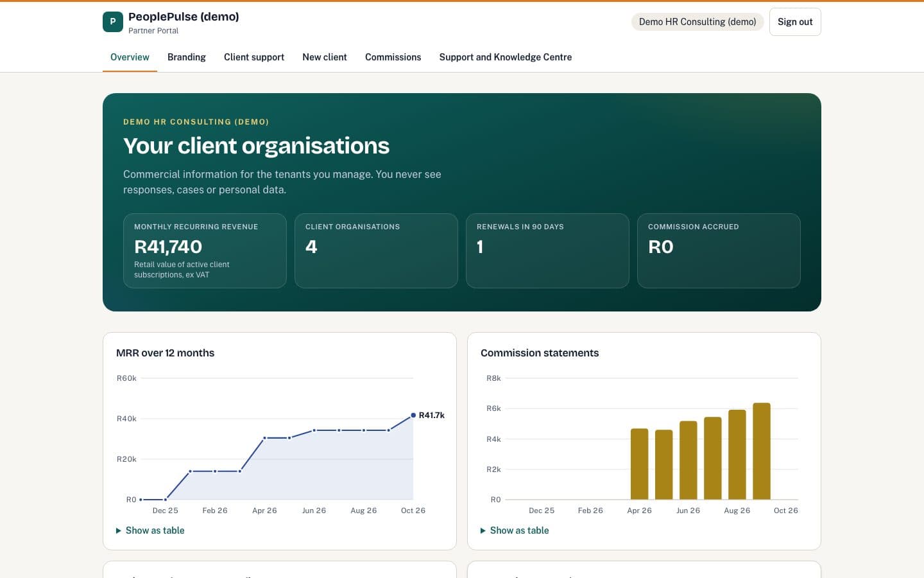924x578 pixels.
Task: Click the 'Jun 26' label on MRR chart
Action: 314,511
